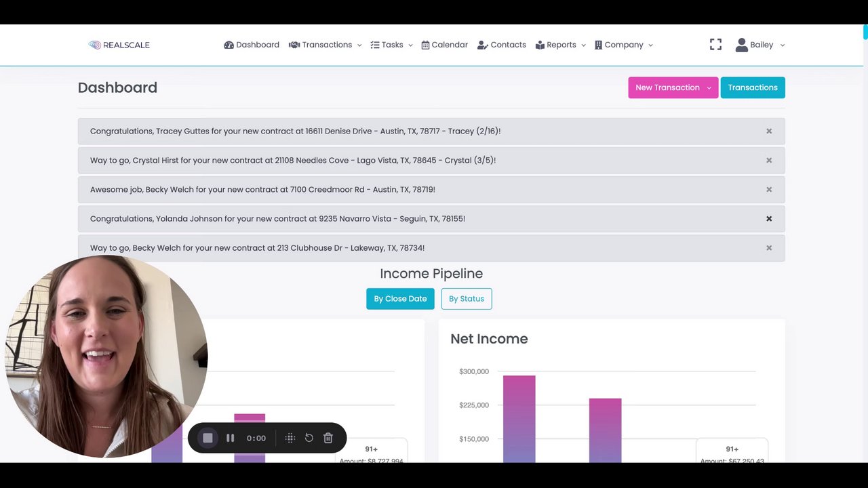This screenshot has width=868, height=488.
Task: Expand the Transactions dropdown chevron
Action: point(359,45)
